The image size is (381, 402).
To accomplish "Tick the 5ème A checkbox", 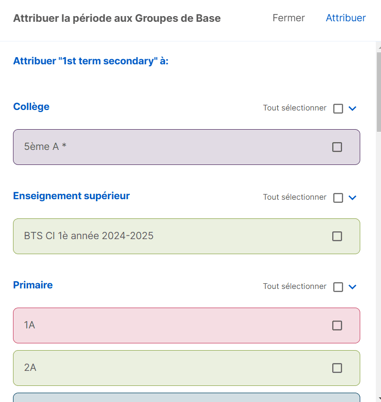I will tap(337, 147).
